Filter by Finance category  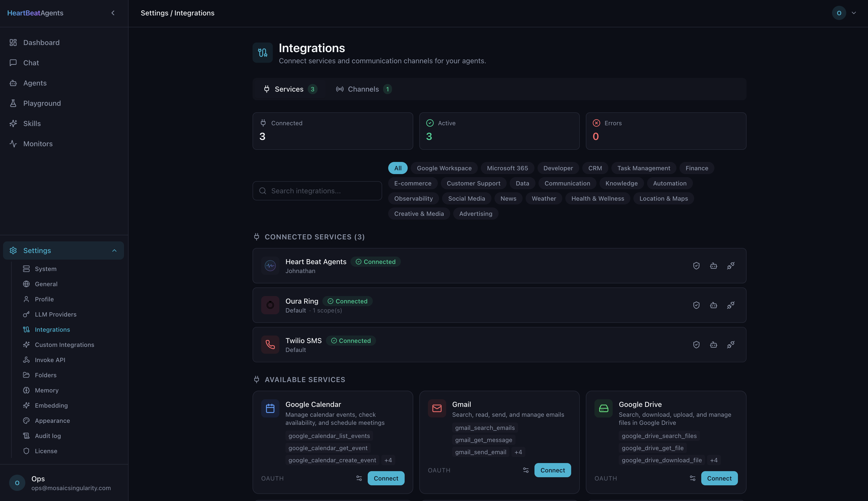pos(697,168)
